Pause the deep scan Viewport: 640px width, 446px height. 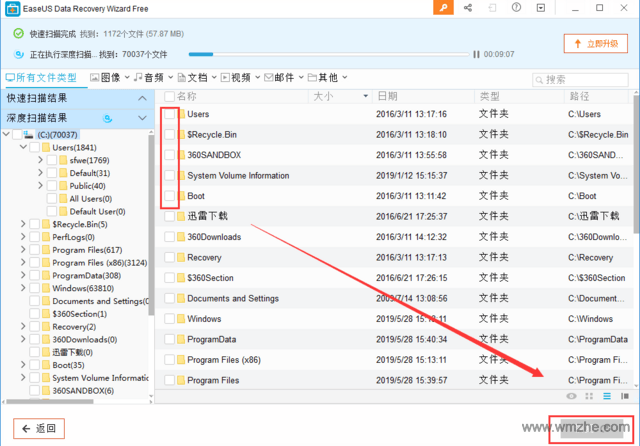tap(476, 54)
